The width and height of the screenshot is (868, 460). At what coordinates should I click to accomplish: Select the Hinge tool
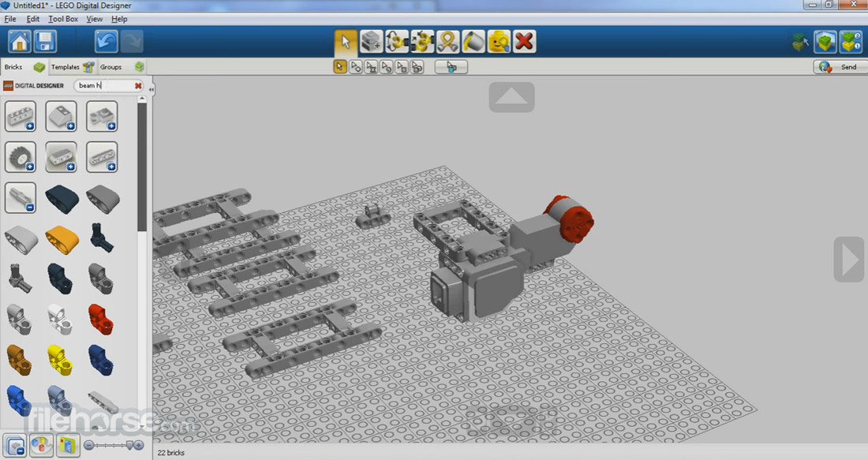[x=397, y=42]
